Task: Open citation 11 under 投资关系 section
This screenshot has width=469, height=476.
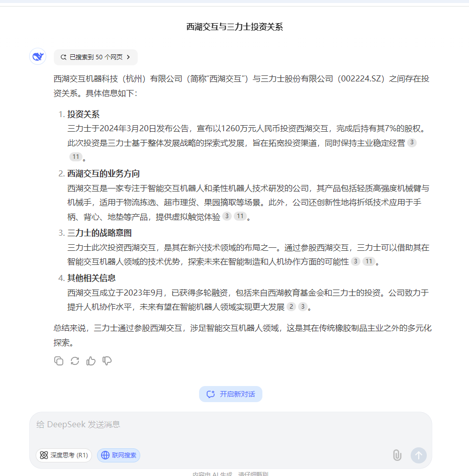Action: point(76,157)
